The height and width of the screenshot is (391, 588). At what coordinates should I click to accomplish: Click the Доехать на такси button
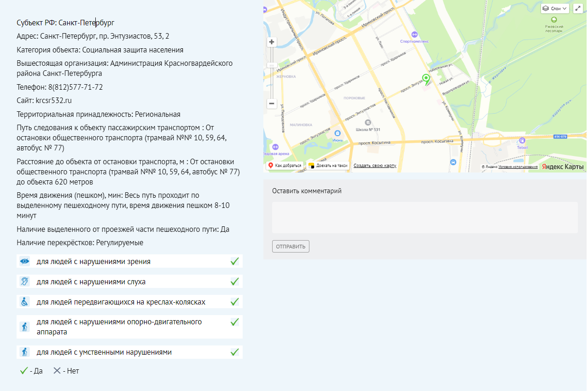[328, 166]
